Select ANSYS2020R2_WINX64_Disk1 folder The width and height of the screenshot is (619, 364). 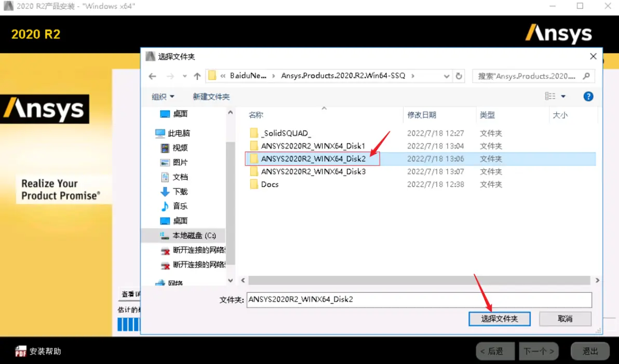[x=313, y=146]
